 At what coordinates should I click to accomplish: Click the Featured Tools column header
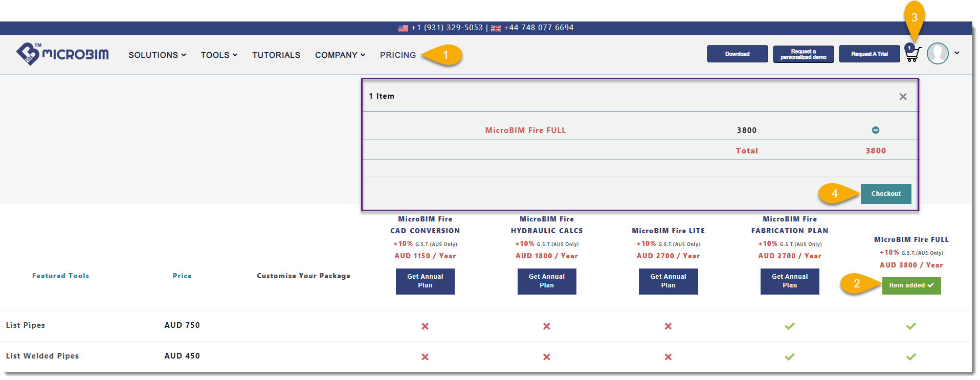click(x=60, y=276)
